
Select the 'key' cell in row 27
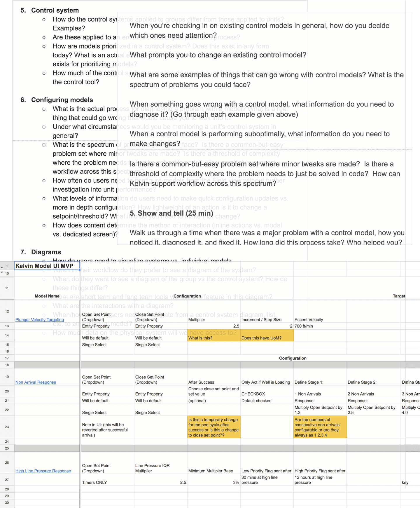(x=410, y=480)
